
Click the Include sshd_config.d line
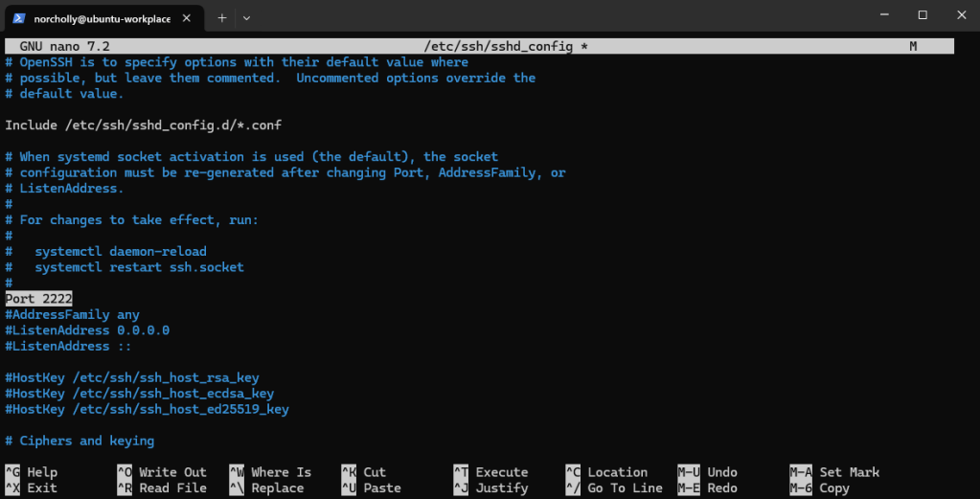pos(143,125)
